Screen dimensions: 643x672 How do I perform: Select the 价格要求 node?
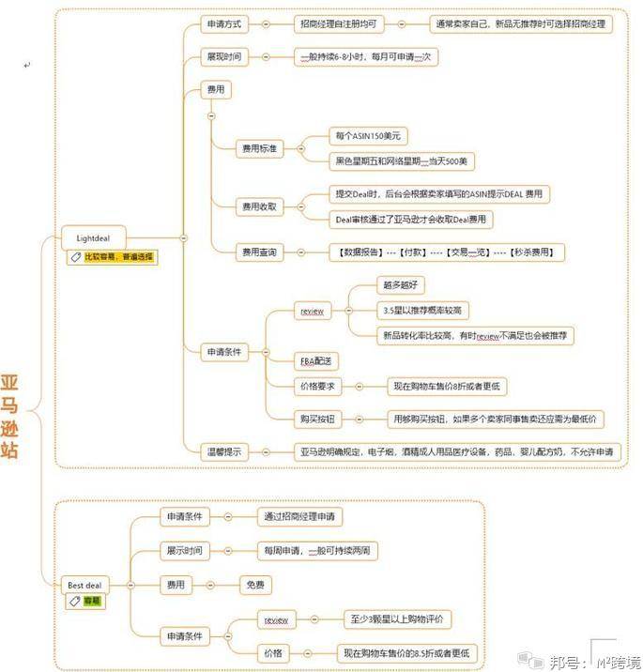(x=317, y=387)
